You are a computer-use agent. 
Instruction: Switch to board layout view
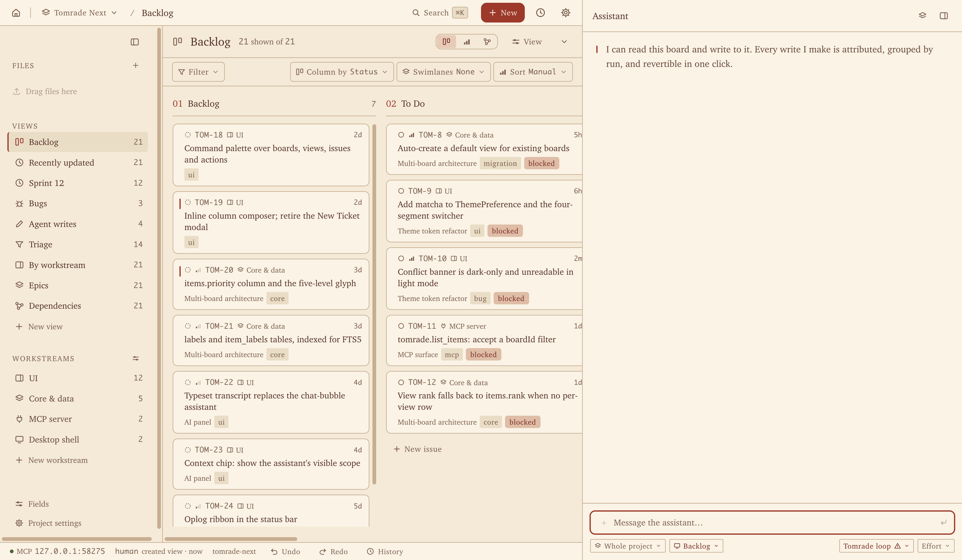[446, 42]
